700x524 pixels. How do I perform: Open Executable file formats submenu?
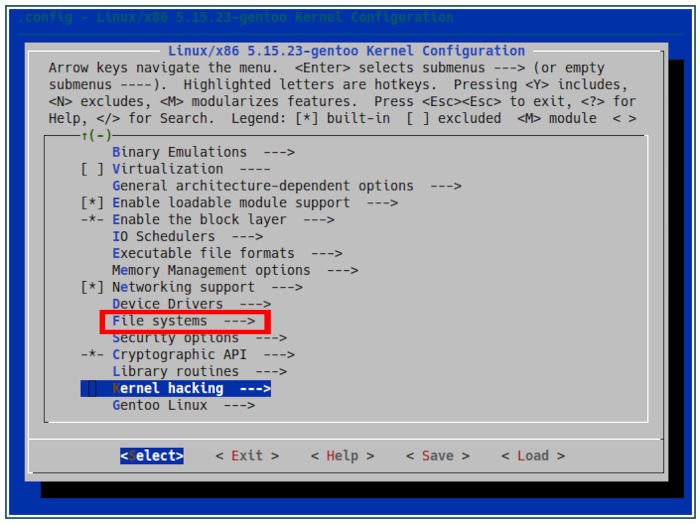(227, 254)
